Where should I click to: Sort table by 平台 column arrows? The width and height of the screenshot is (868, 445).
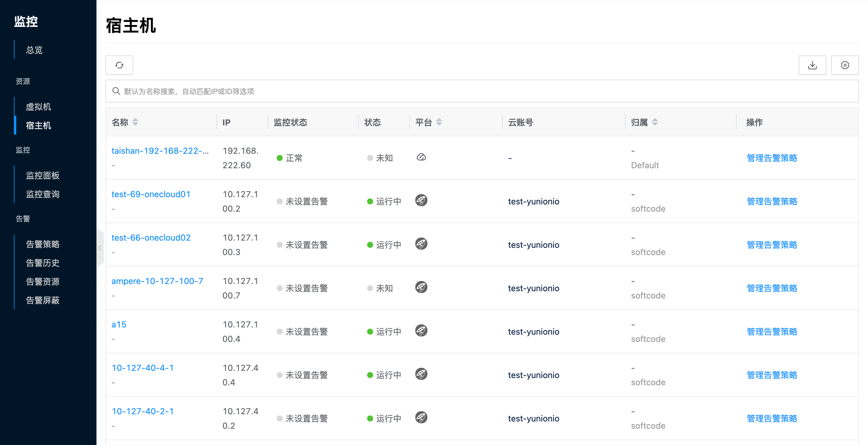click(x=439, y=122)
